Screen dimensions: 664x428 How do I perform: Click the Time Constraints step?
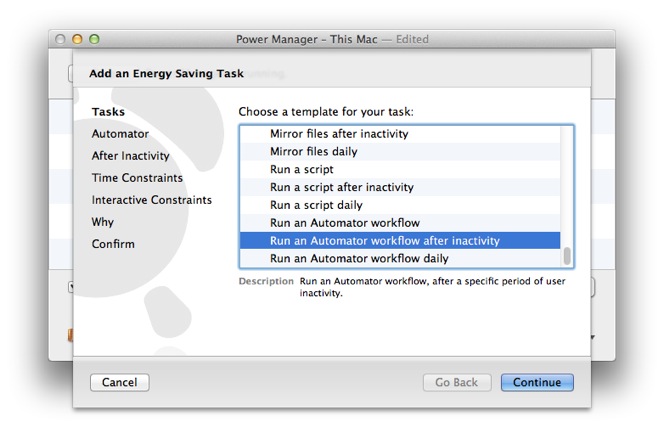pos(137,178)
